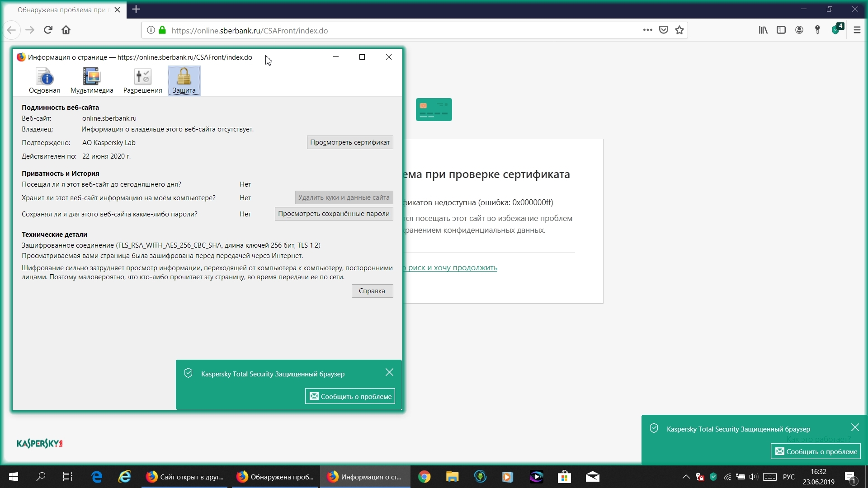The image size is (868, 488).
Task: Click the green padlock in address bar
Action: click(162, 30)
